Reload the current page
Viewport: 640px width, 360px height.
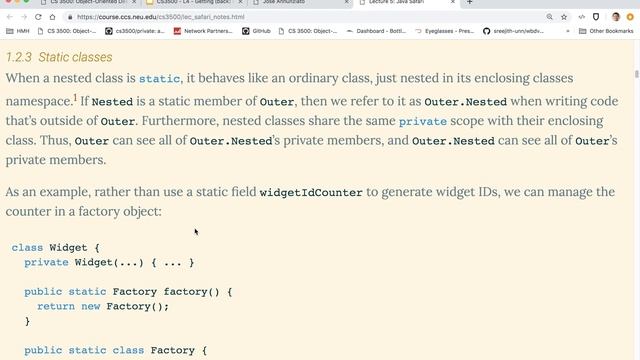[x=38, y=17]
